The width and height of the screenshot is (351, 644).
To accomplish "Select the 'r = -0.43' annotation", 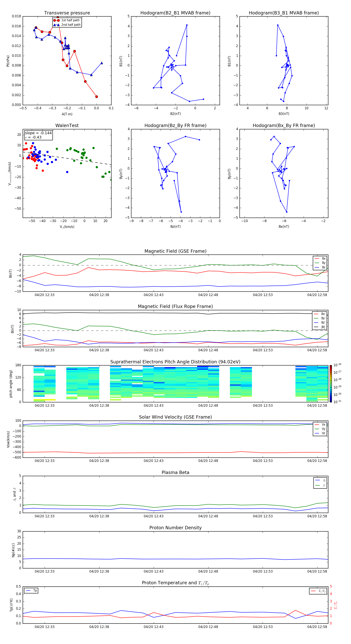I will point(33,137).
